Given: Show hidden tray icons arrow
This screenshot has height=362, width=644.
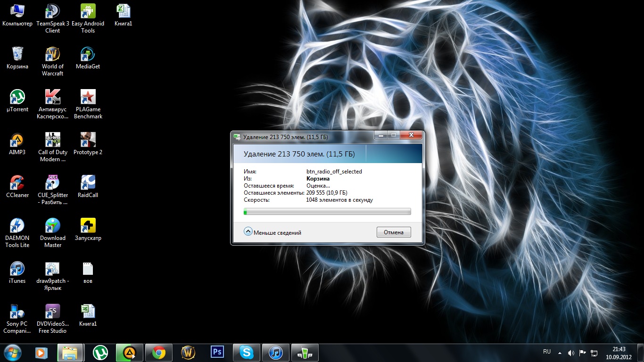Looking at the screenshot, I should [560, 353].
